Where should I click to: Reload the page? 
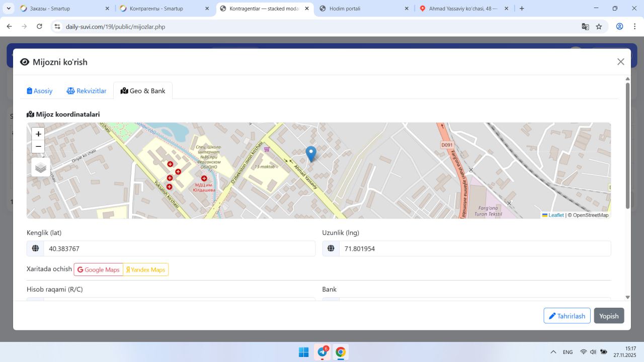pos(40,27)
